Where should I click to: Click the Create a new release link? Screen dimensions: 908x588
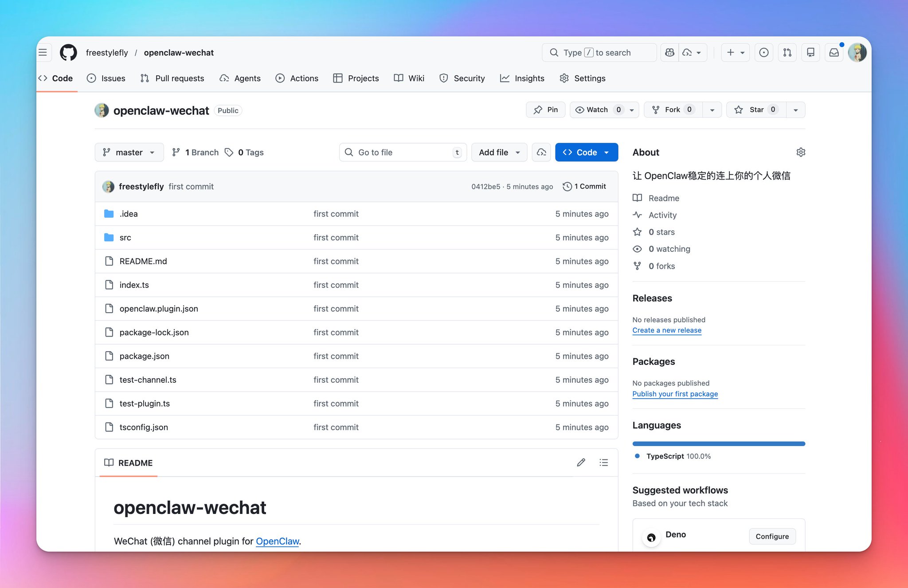(x=667, y=330)
